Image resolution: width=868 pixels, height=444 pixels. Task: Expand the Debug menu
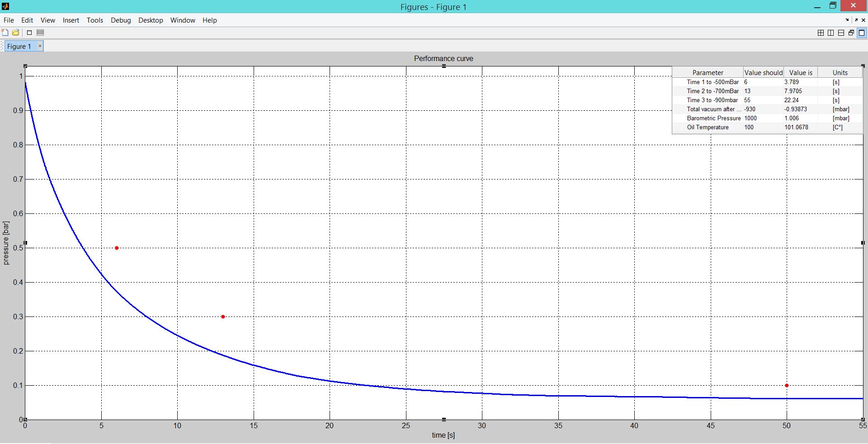point(121,20)
